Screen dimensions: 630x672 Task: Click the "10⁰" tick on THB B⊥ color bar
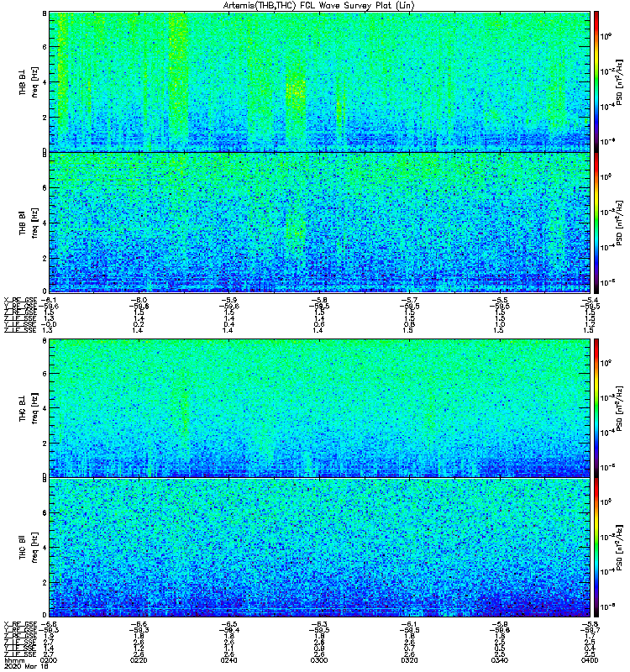606,36
